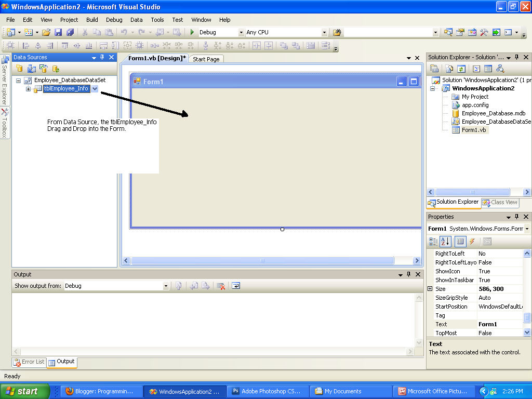Click Solution Explorer horizontal scrollbar thumb
The image size is (532, 399).
point(472,192)
